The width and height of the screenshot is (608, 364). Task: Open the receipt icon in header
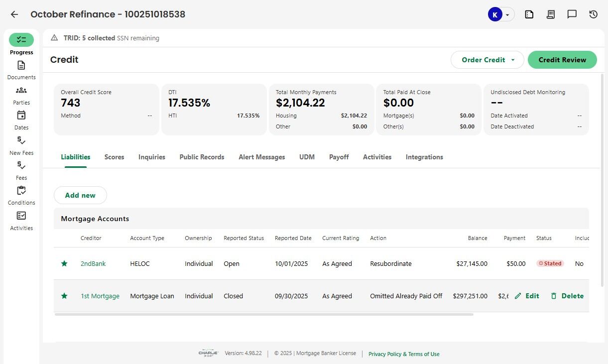click(551, 14)
